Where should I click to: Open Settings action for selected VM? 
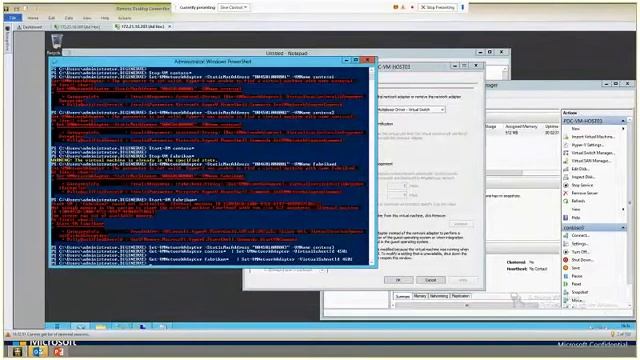coord(580,244)
